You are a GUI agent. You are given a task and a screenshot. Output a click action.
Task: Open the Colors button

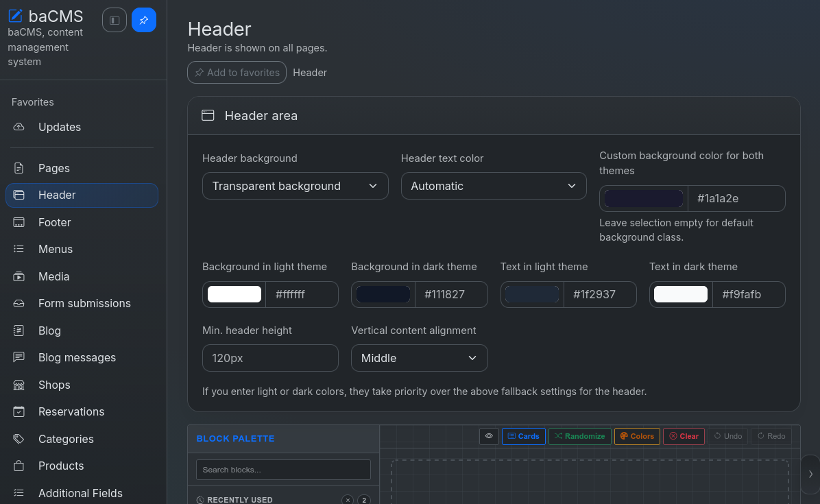pyautogui.click(x=637, y=436)
